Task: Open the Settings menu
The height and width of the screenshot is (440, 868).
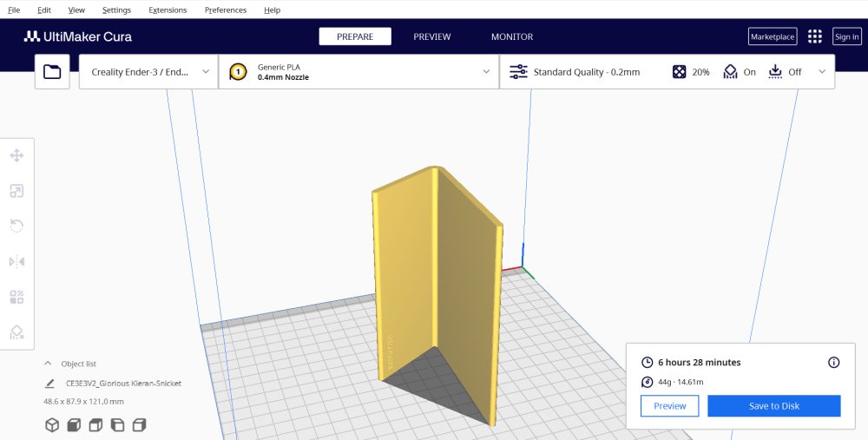Action: coord(117,10)
